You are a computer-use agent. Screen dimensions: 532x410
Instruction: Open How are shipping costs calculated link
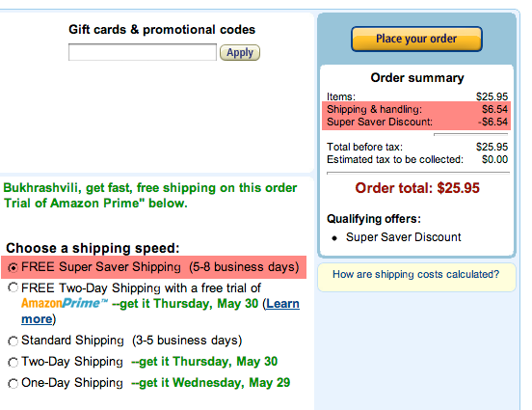pos(416,274)
